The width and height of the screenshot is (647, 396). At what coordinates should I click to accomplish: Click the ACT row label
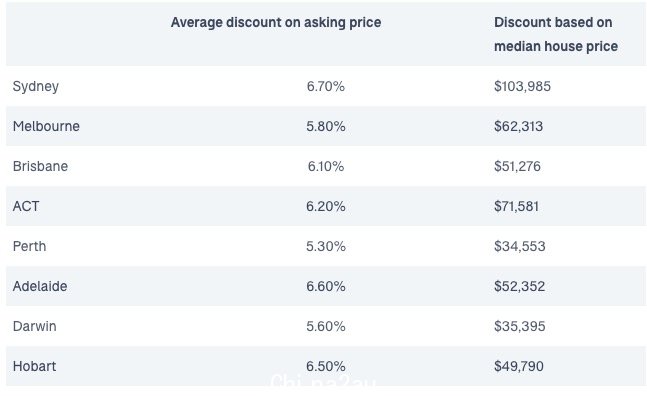tap(26, 206)
